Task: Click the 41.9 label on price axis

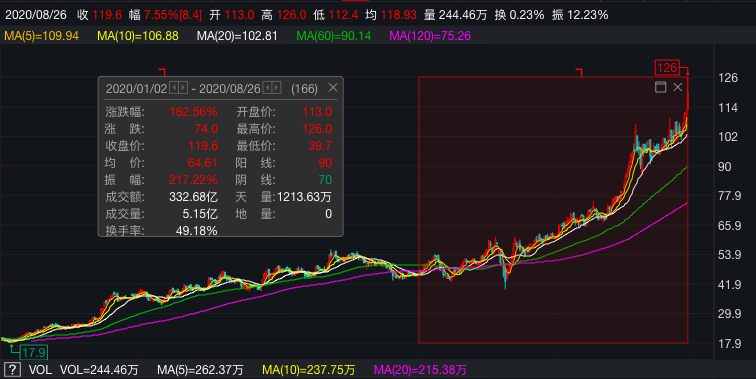Action: click(729, 284)
